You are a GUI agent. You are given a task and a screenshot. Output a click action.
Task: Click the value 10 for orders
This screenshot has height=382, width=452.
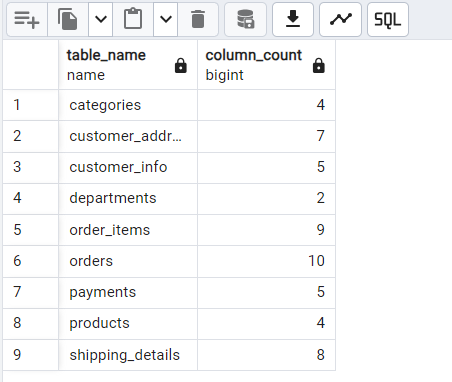(x=266, y=261)
